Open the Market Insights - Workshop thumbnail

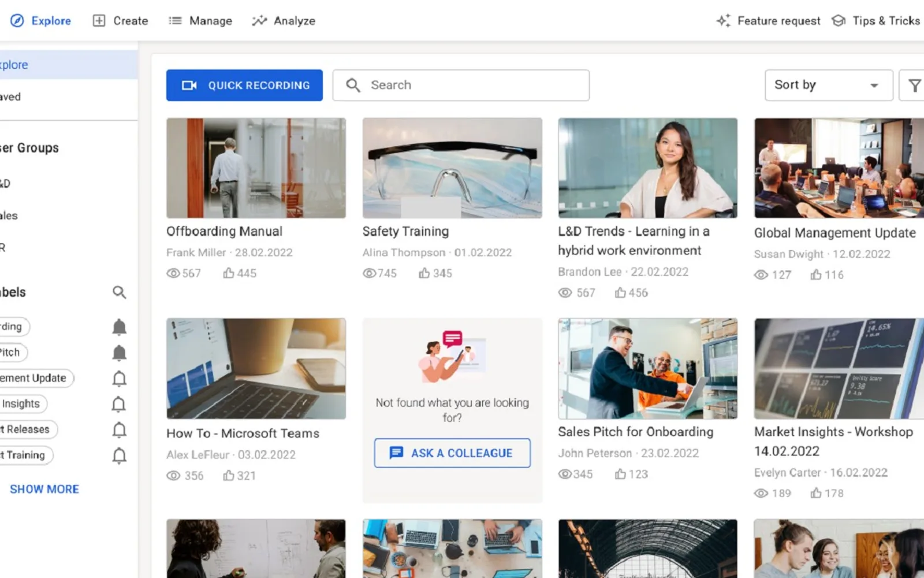tap(839, 368)
